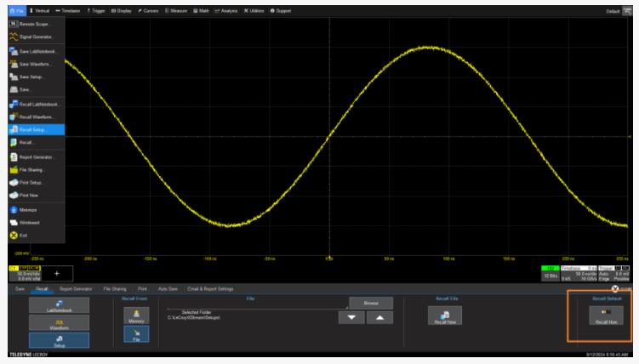639x364 pixels.
Task: Click Recall Now under Recall Default
Action: 606,316
